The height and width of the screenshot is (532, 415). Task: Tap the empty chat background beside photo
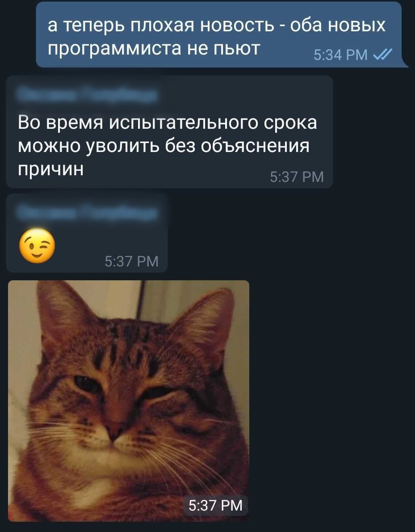coord(332,401)
